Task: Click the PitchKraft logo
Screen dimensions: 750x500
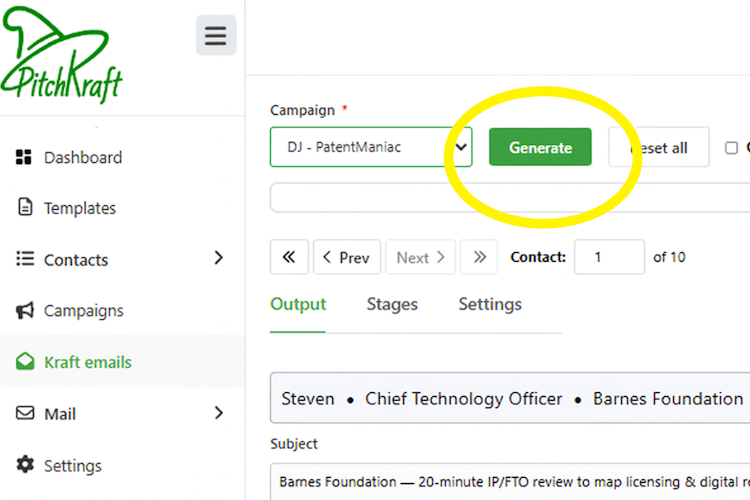Action: tap(62, 58)
